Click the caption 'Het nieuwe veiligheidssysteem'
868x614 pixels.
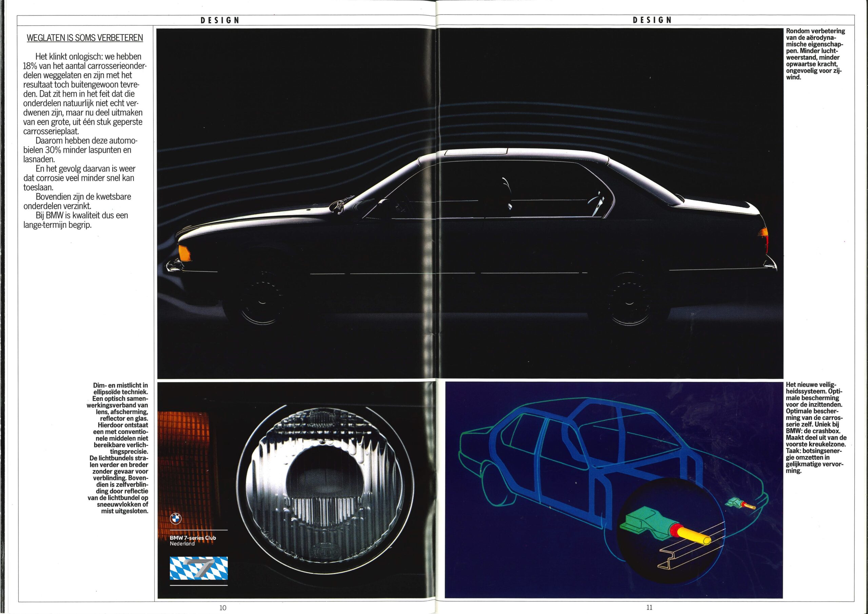[816, 428]
